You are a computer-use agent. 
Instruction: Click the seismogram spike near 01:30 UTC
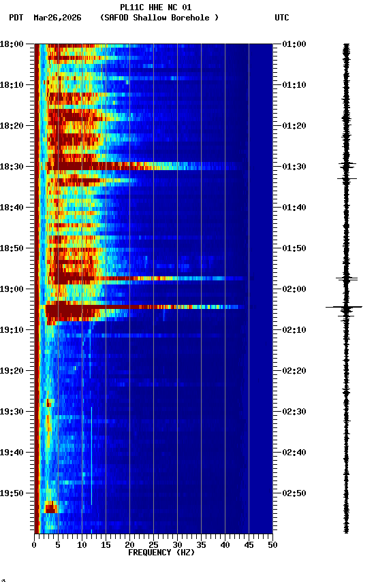[347, 164]
